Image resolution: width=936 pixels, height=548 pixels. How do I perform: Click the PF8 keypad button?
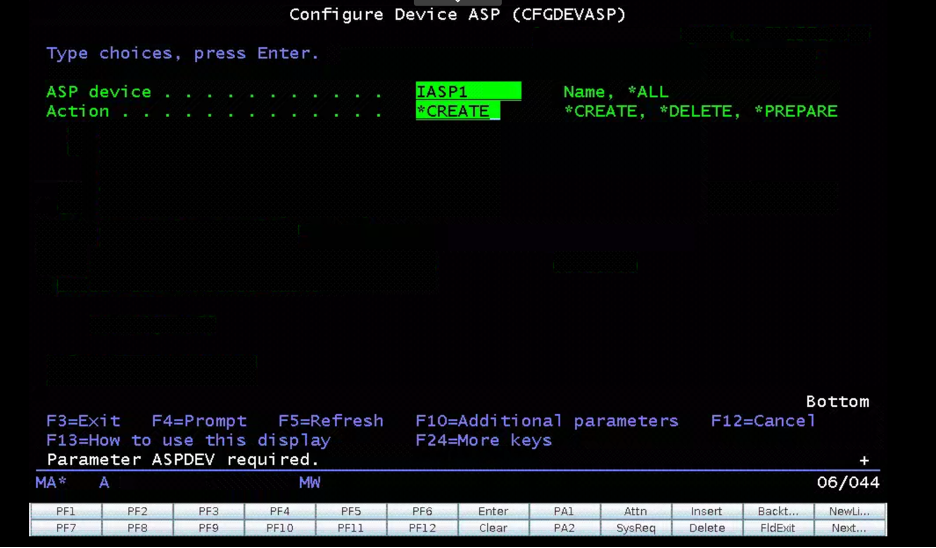137,528
